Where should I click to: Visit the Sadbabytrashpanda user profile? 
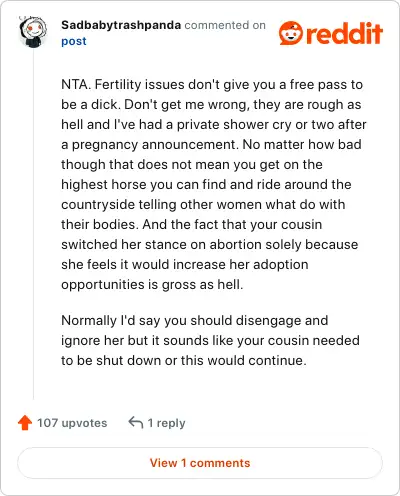tap(121, 25)
